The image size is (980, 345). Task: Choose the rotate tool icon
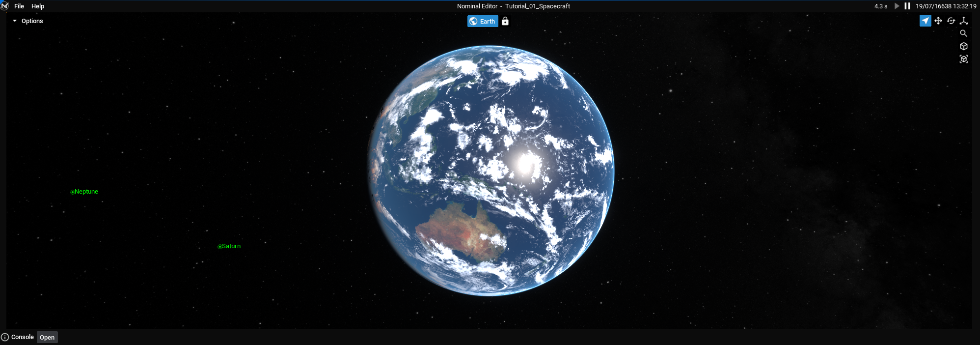point(951,21)
